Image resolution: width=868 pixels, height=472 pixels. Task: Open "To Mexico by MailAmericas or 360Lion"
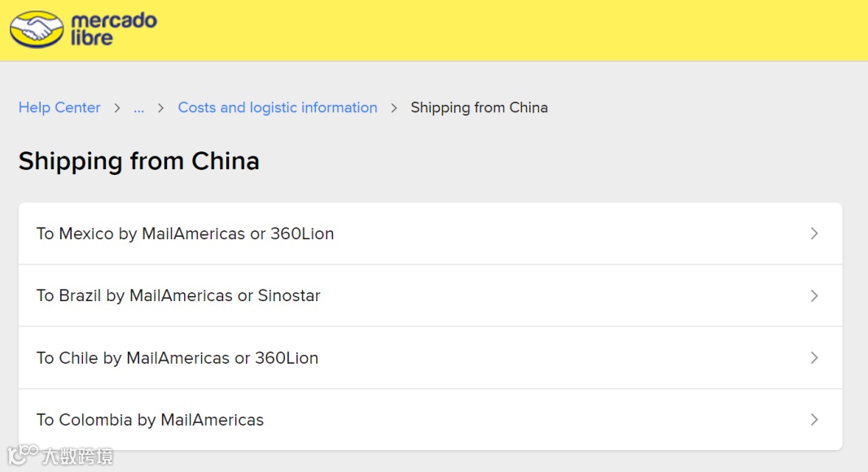coord(185,234)
